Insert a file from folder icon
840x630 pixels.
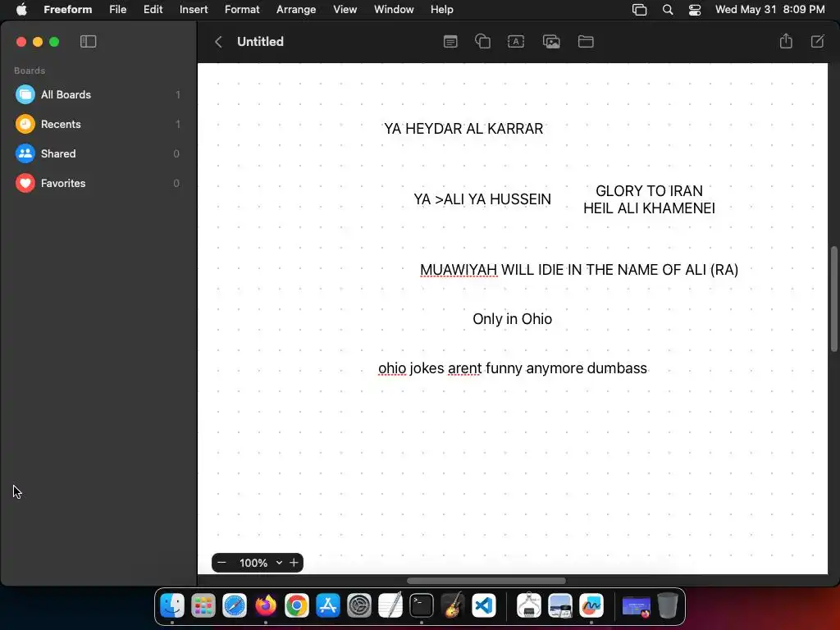[x=586, y=42]
